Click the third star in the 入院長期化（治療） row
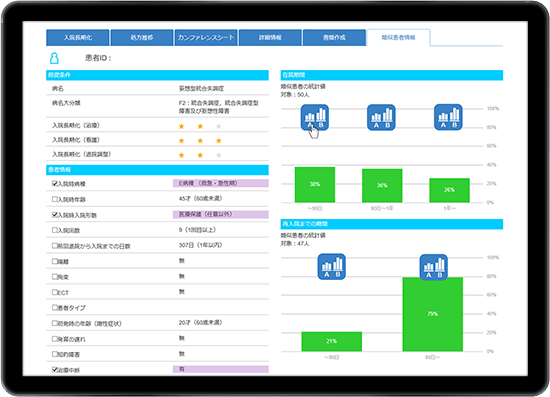This screenshot has width=550, height=397. (x=219, y=126)
